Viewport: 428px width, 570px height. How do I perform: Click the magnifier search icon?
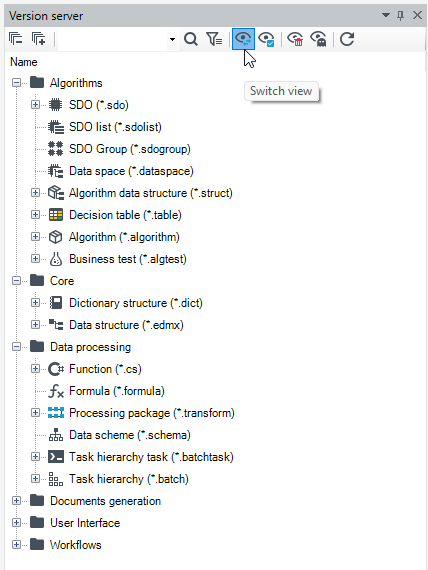point(191,39)
